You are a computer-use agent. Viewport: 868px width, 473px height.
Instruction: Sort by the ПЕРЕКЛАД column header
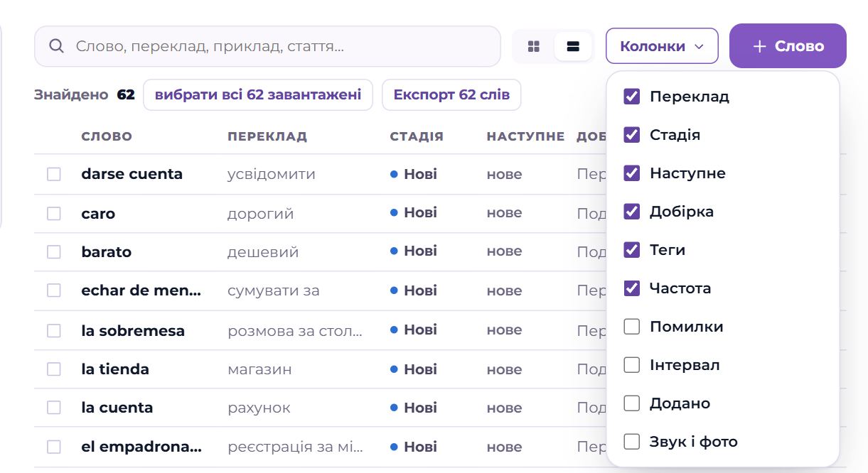point(267,136)
